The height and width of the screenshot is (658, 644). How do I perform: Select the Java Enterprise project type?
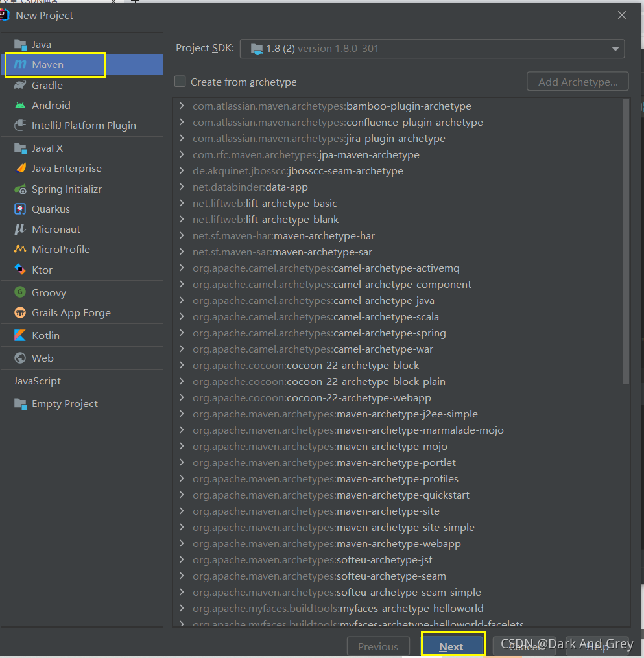coord(82,169)
